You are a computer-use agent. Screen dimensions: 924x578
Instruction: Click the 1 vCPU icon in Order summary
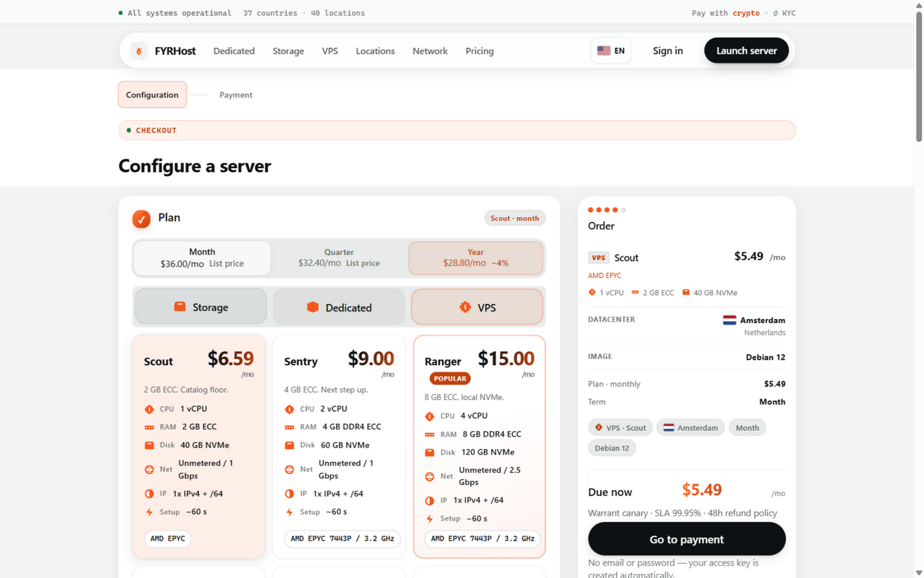592,292
